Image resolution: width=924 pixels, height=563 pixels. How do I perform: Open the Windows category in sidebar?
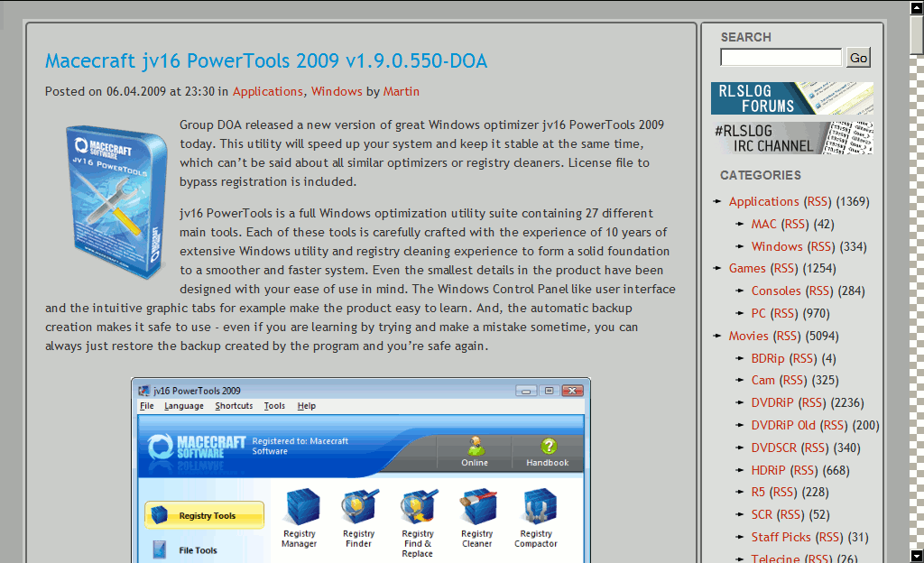(777, 246)
